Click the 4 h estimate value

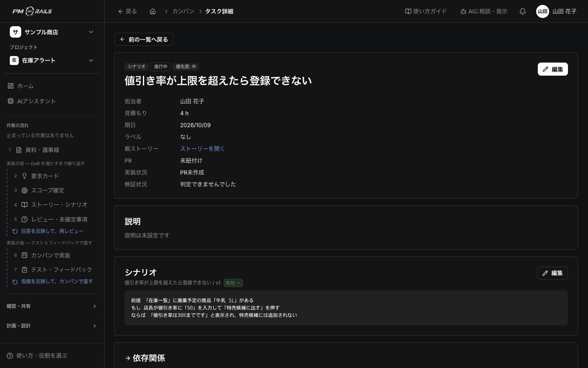point(185,113)
